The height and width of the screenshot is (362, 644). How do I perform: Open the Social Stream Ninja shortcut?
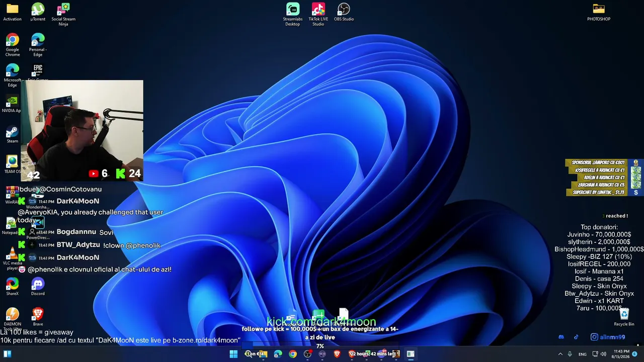[63, 15]
